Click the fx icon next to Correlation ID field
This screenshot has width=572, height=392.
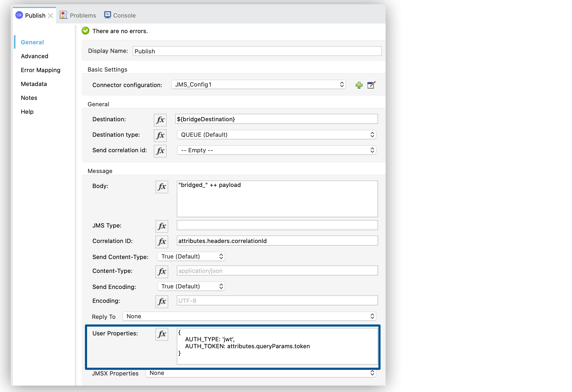[161, 241]
